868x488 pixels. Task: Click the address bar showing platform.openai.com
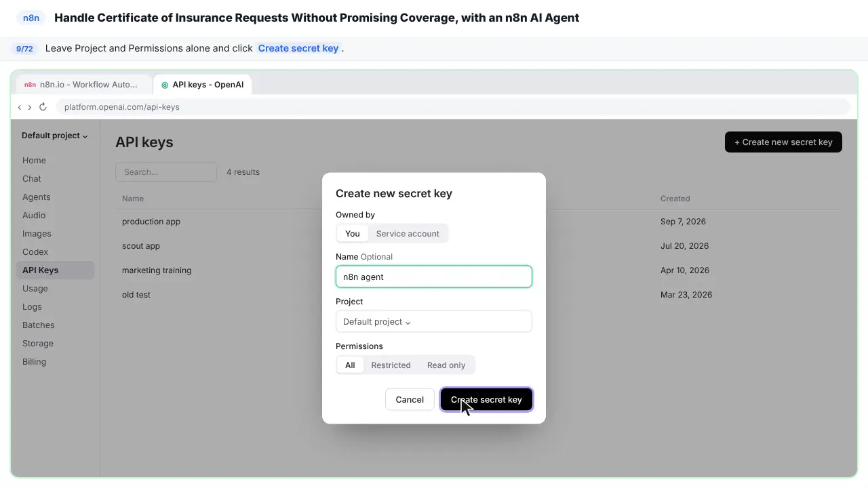453,107
